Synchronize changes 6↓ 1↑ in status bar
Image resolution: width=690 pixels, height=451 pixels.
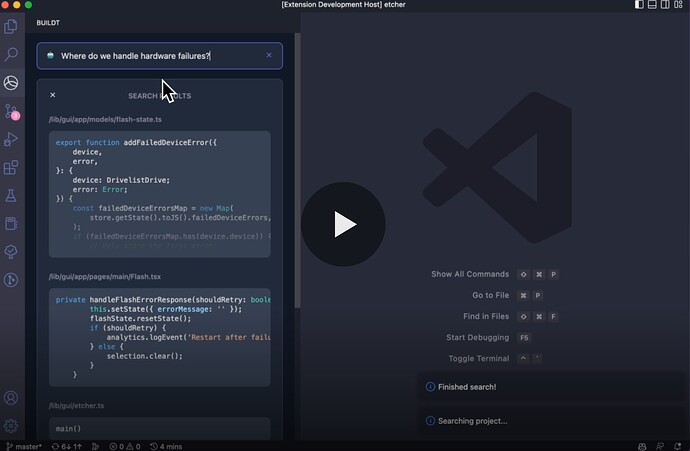[x=66, y=446]
